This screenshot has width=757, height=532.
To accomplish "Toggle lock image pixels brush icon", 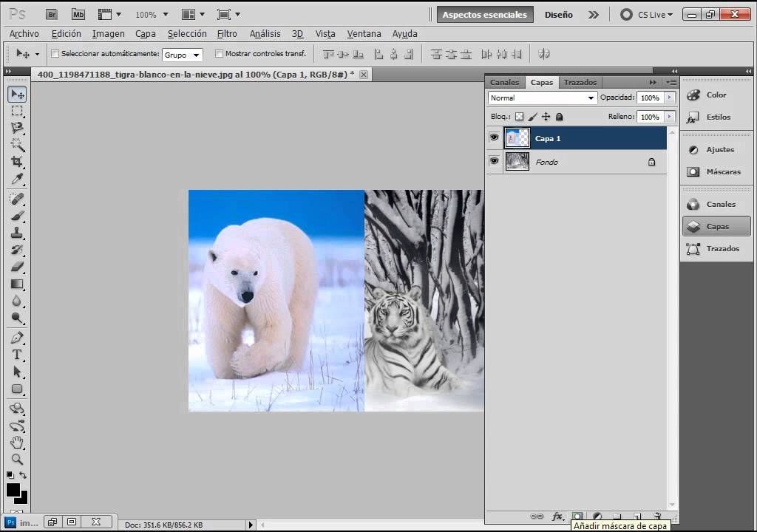I will click(x=532, y=116).
